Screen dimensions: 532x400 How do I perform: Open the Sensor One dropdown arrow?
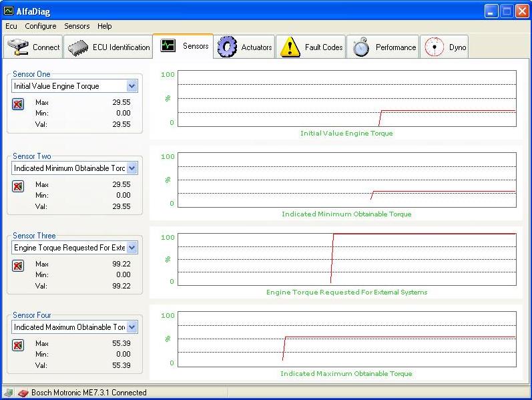(x=132, y=86)
